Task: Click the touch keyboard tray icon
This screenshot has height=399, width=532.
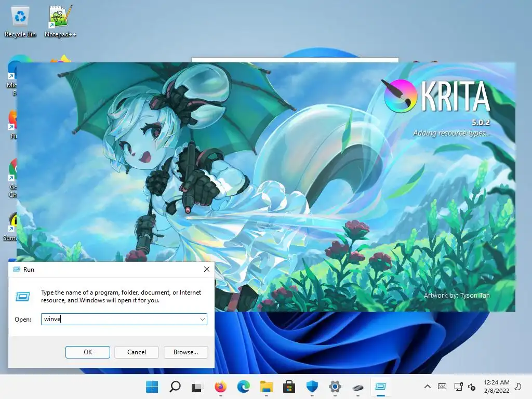Action: 442,387
